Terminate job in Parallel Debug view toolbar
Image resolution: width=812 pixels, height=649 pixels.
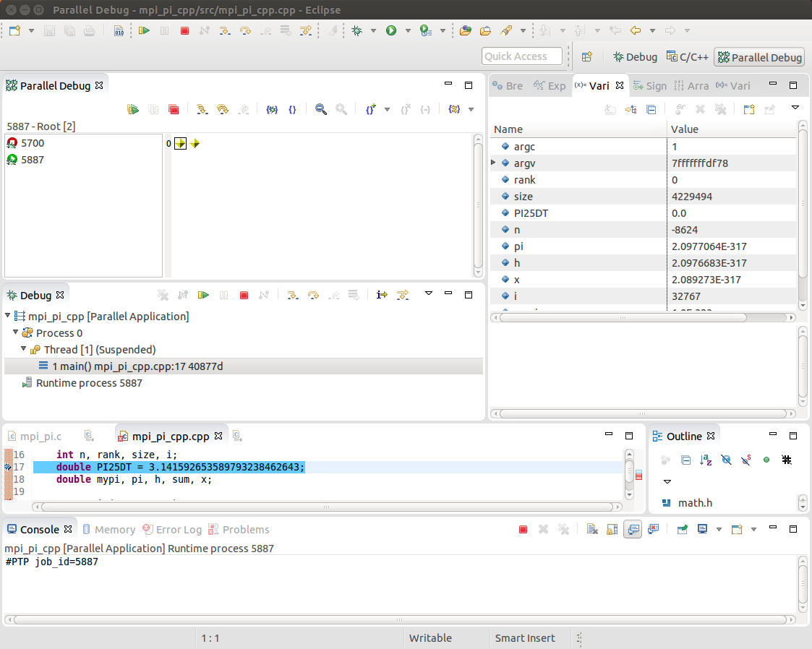pyautogui.click(x=174, y=109)
